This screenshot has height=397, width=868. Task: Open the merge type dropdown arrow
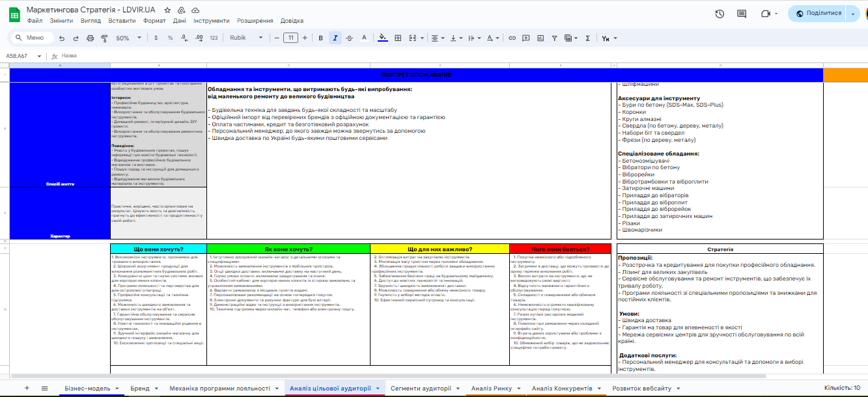[x=422, y=38]
